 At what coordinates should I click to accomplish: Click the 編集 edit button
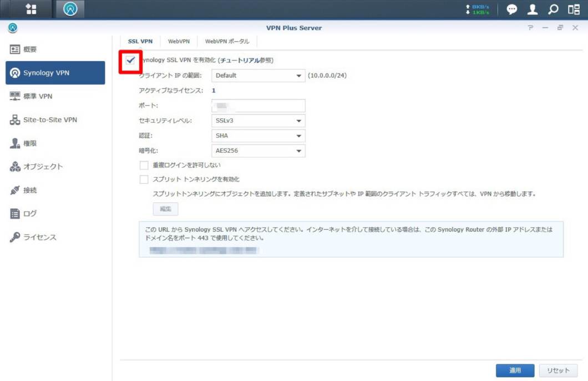pos(165,209)
